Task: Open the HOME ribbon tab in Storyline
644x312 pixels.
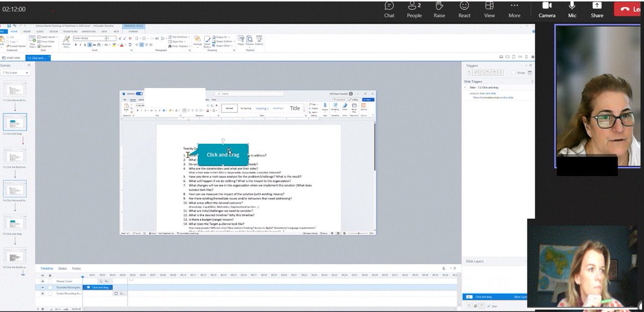Action: click(x=14, y=32)
